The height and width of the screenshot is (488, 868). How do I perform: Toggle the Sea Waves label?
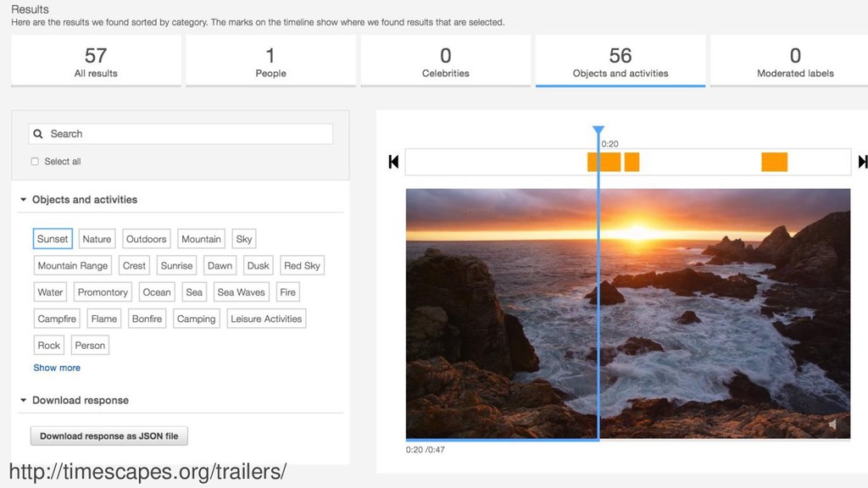click(241, 292)
